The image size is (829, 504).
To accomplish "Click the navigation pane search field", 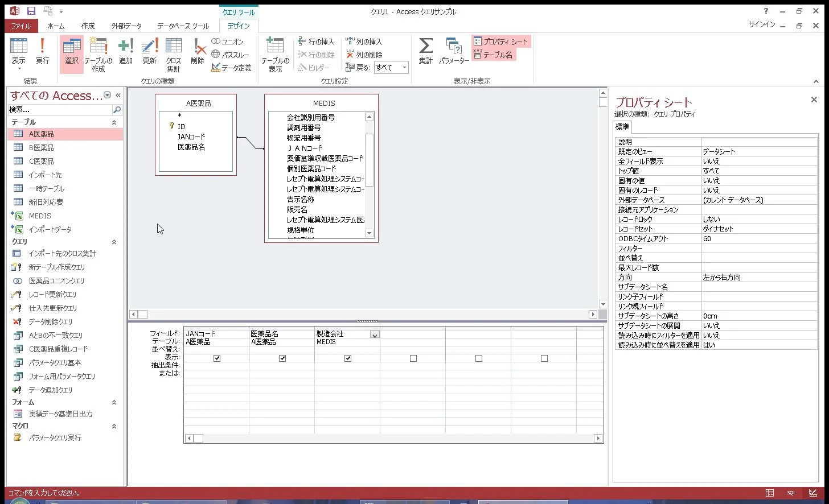I will (60, 109).
